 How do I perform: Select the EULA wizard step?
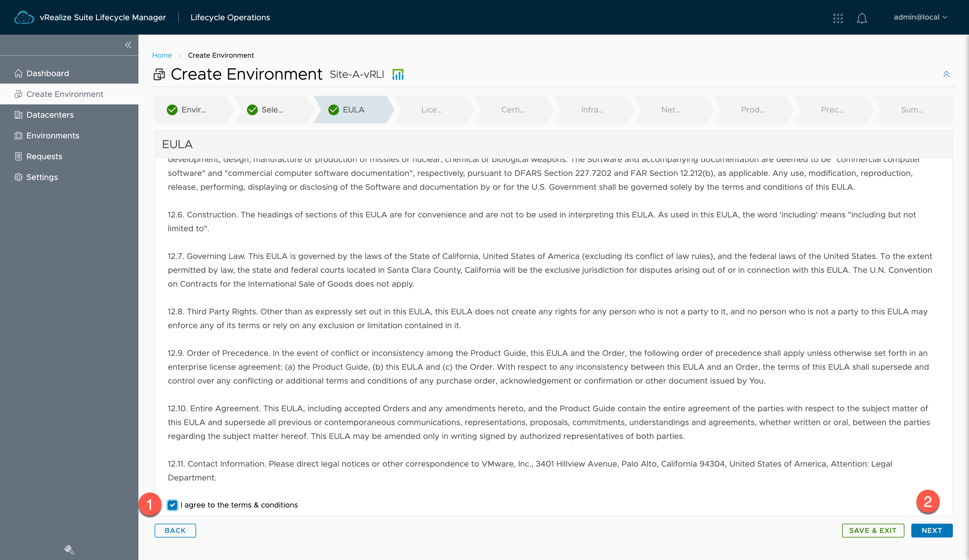point(353,110)
